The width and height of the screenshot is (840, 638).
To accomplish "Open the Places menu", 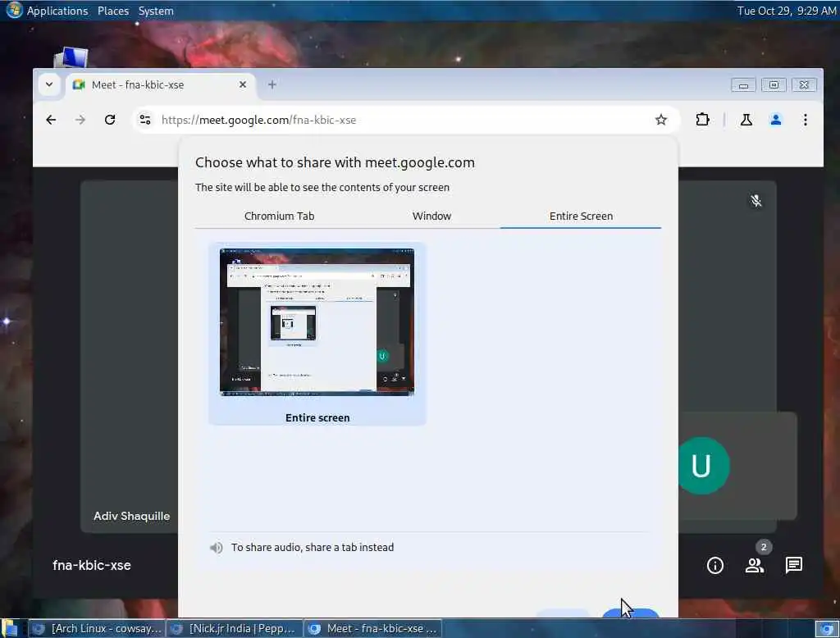I will (x=113, y=11).
